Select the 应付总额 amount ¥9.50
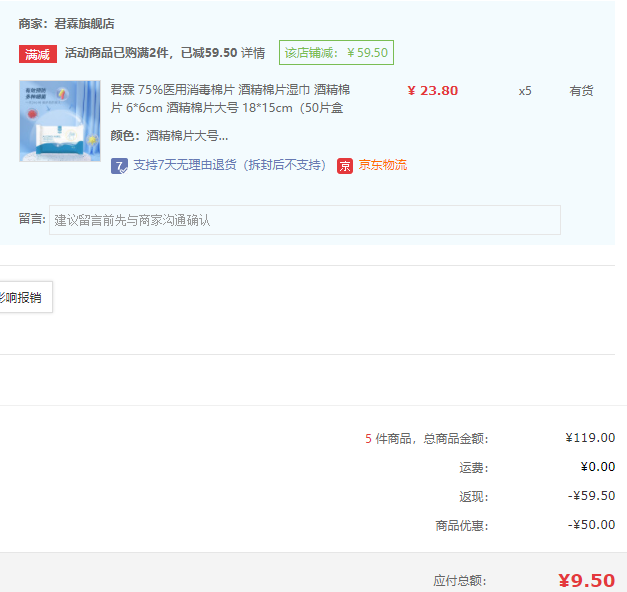627x592 pixels. click(587, 580)
